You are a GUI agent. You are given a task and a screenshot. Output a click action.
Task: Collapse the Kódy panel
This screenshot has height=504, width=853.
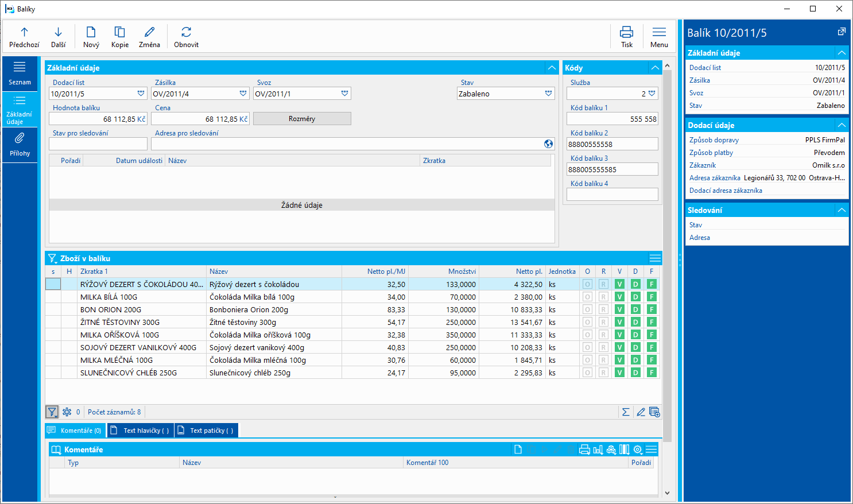coord(655,68)
